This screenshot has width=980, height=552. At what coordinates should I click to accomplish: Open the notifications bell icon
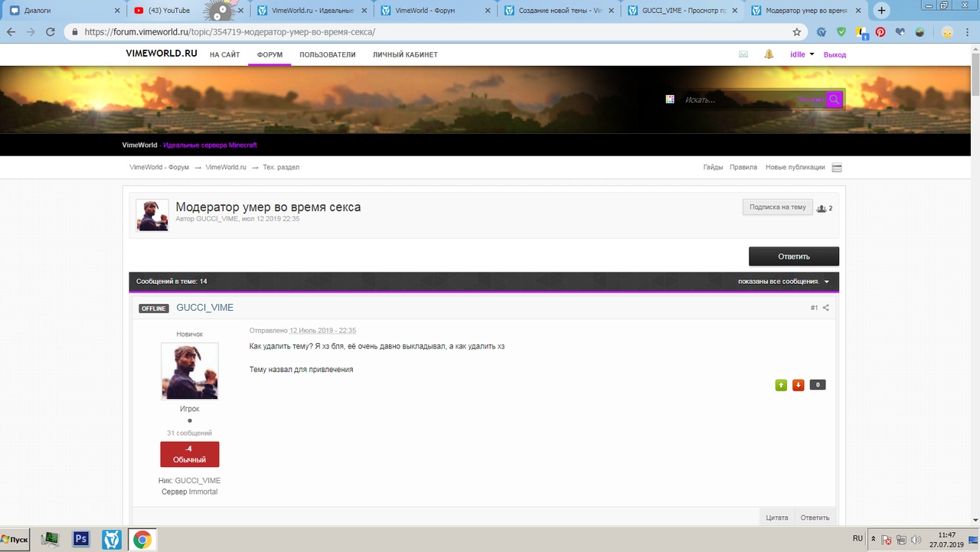769,54
